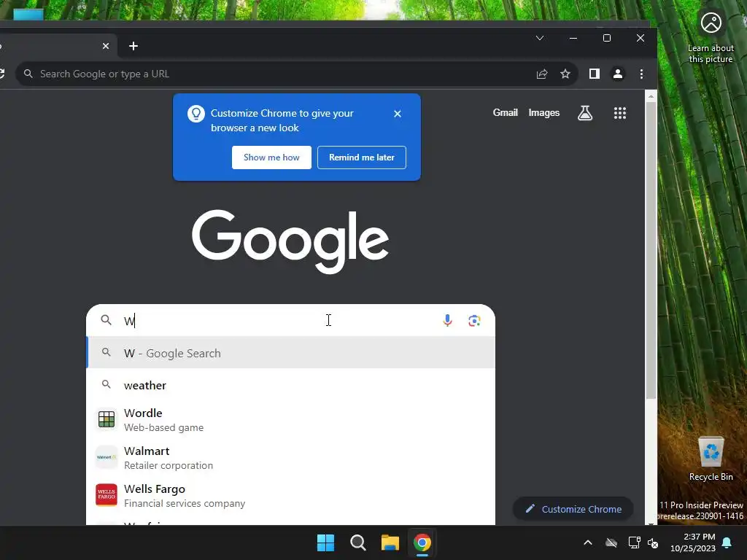747x560 pixels.
Task: Select the 'W - Google Search' suggestion
Action: tap(290, 353)
